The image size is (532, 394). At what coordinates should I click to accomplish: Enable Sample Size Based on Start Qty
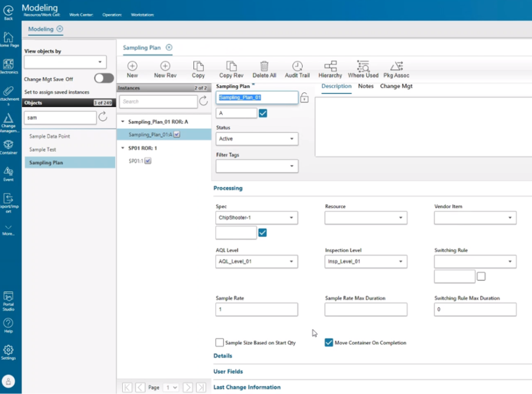pyautogui.click(x=220, y=343)
